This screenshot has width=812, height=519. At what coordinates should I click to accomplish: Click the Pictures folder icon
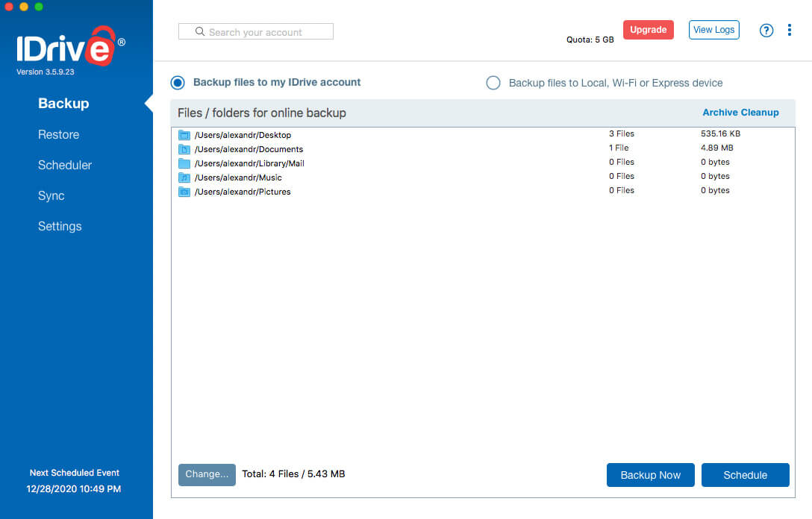[184, 192]
